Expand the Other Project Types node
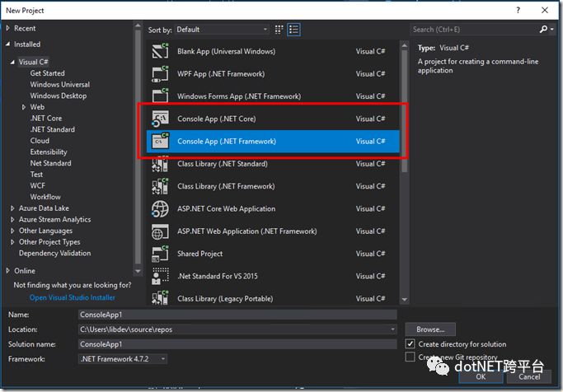This screenshot has width=563, height=392. 12,242
